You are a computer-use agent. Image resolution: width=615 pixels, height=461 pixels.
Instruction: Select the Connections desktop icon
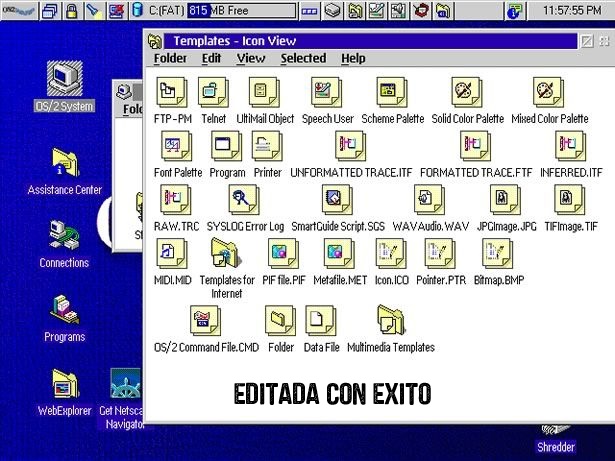pos(64,234)
